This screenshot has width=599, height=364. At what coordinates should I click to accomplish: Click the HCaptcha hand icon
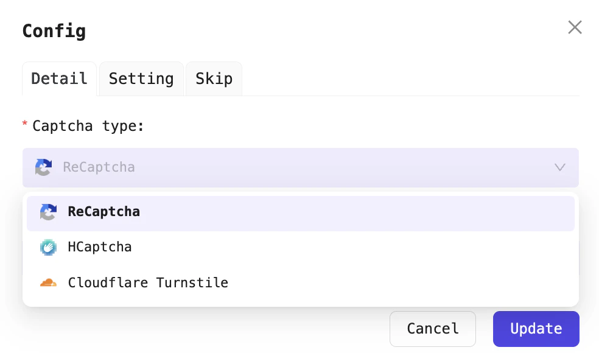click(48, 247)
